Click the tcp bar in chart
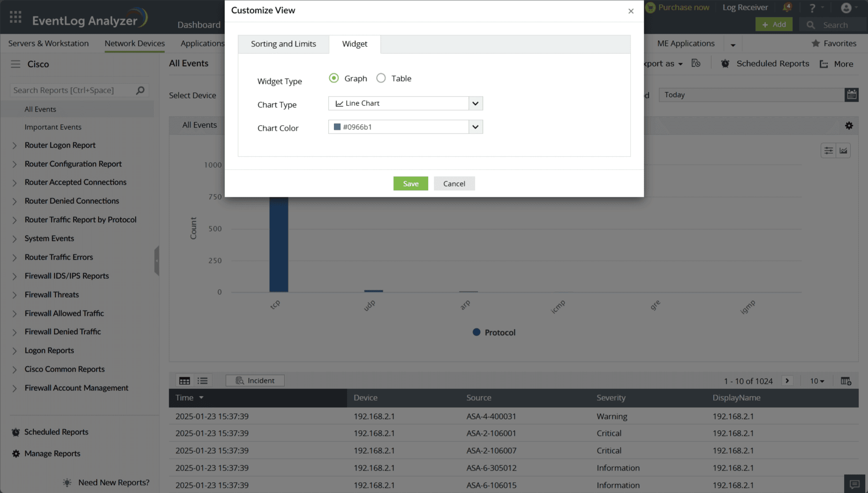The height and width of the screenshot is (493, 868). (x=279, y=245)
